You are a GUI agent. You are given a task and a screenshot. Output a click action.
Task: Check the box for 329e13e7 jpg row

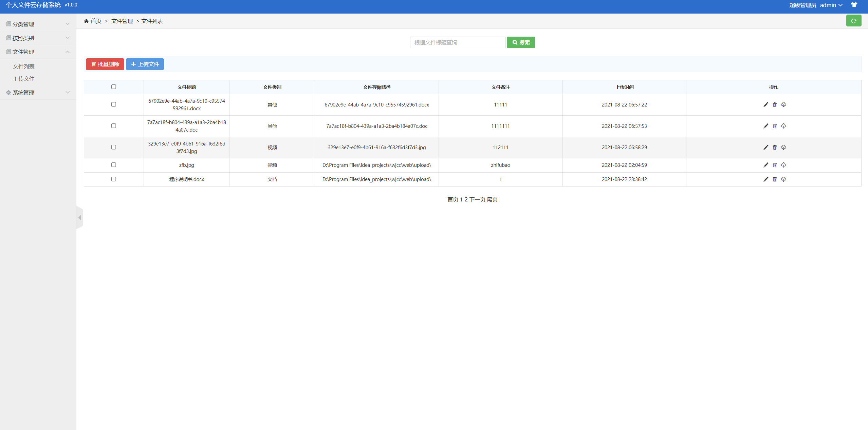114,147
